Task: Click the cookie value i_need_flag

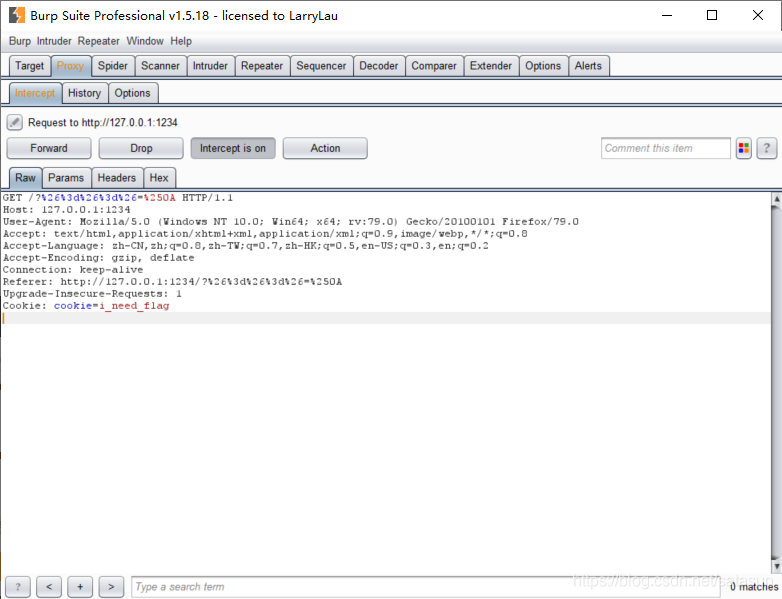Action: [134, 306]
